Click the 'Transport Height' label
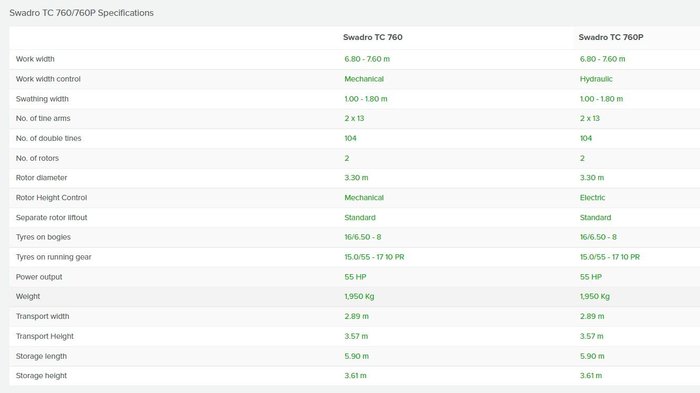 tap(45, 336)
